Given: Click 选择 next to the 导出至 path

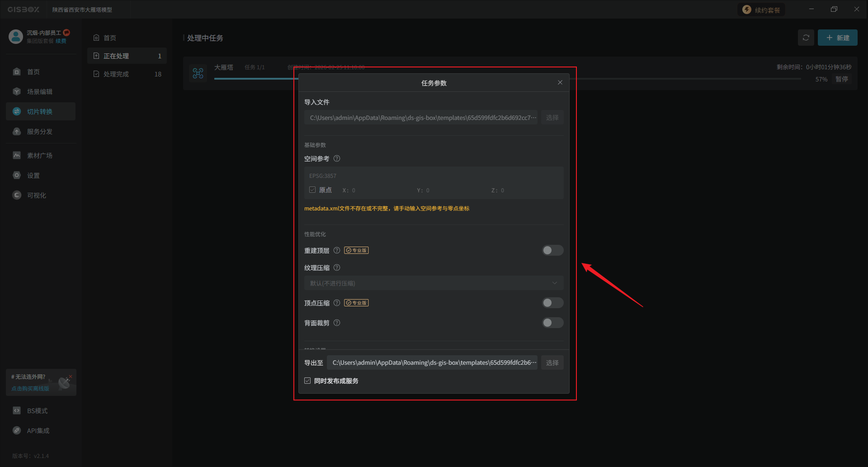Looking at the screenshot, I should tap(552, 363).
